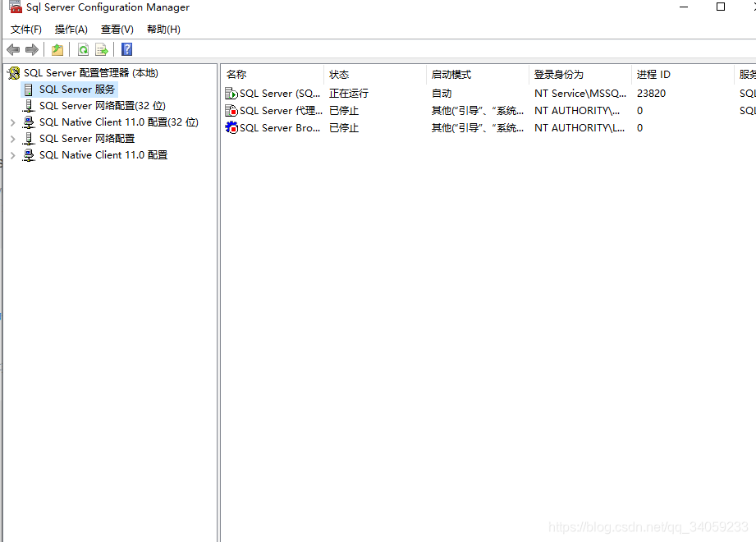The width and height of the screenshot is (756, 542).
Task: Click the NT AUTHORITY\... login cell of 代理
Action: click(576, 110)
